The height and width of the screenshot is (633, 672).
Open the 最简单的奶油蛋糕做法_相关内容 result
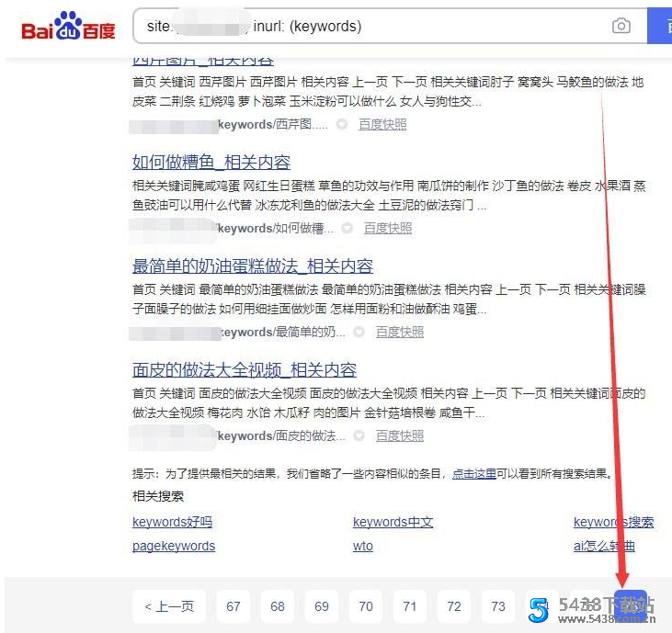[253, 266]
